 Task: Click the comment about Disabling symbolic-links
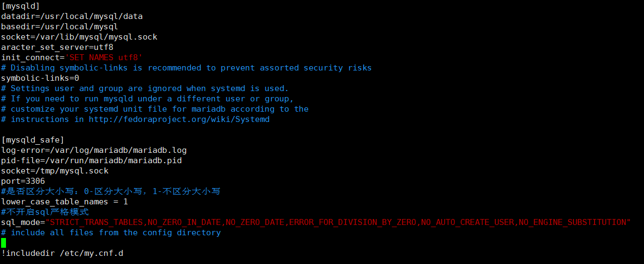[x=187, y=68]
